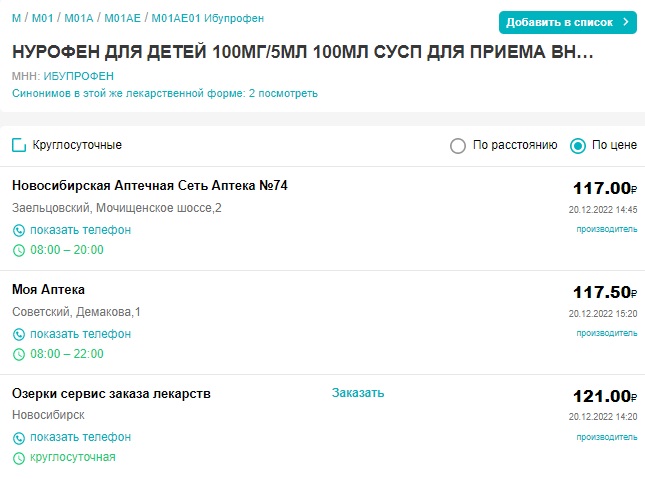Screen dimensions: 645x479
Task: Click hours 08:00 – 20:00
Action: (x=67, y=250)
